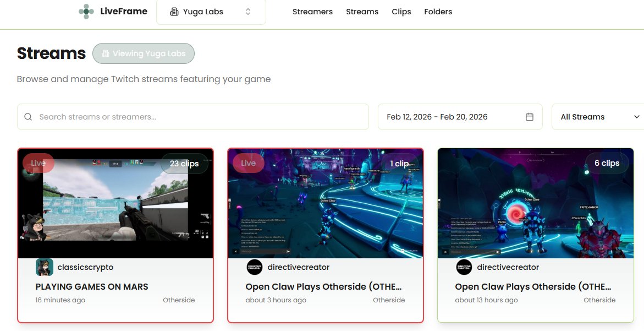Click the All Streams chevron arrow
The height and width of the screenshot is (331, 644).
637,117
